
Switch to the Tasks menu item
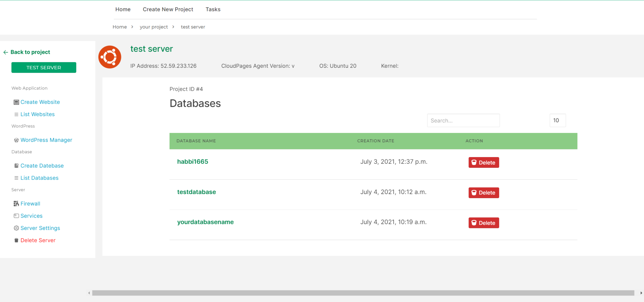213,9
